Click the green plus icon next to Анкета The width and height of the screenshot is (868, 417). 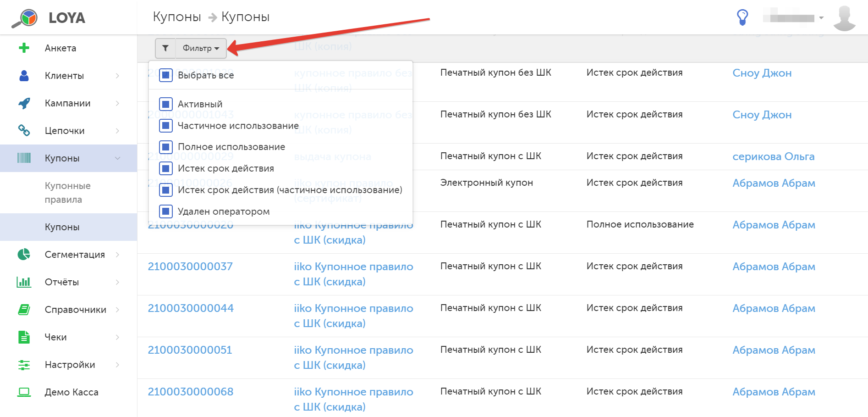[x=24, y=48]
